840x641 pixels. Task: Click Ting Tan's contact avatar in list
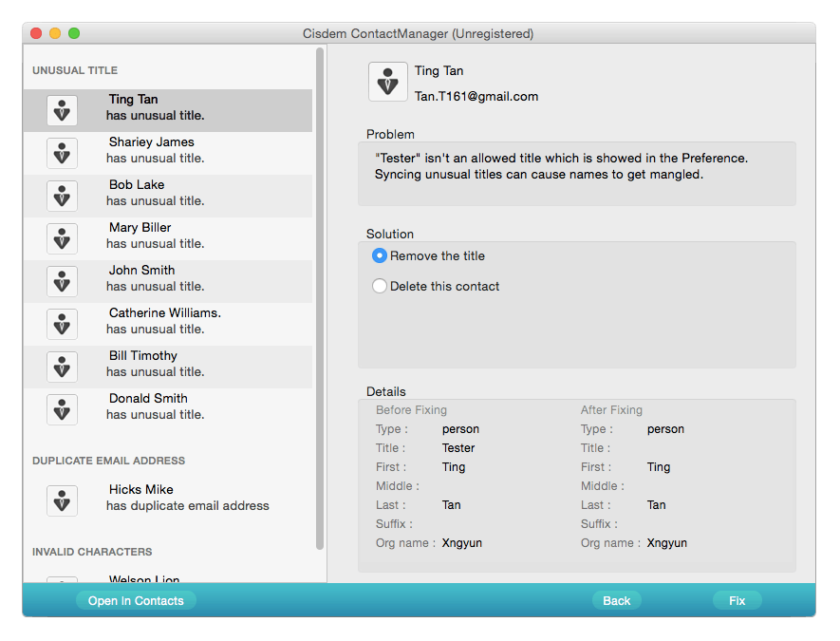pyautogui.click(x=62, y=110)
